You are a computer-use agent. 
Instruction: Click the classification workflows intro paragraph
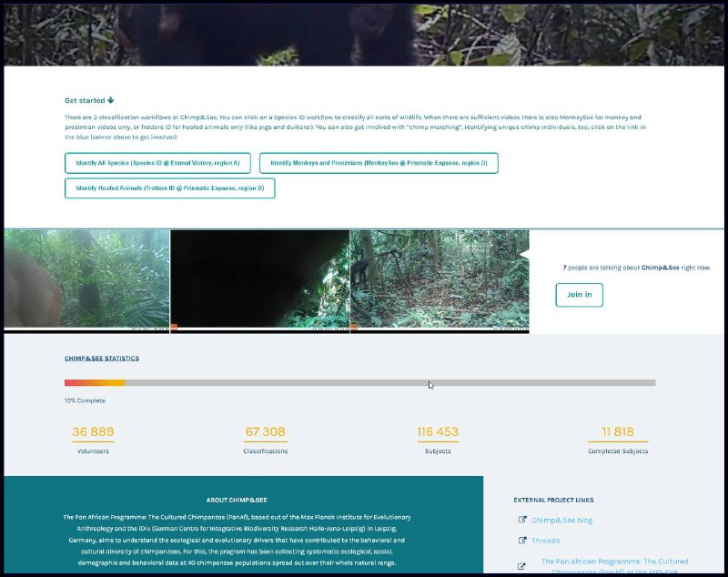355,127
